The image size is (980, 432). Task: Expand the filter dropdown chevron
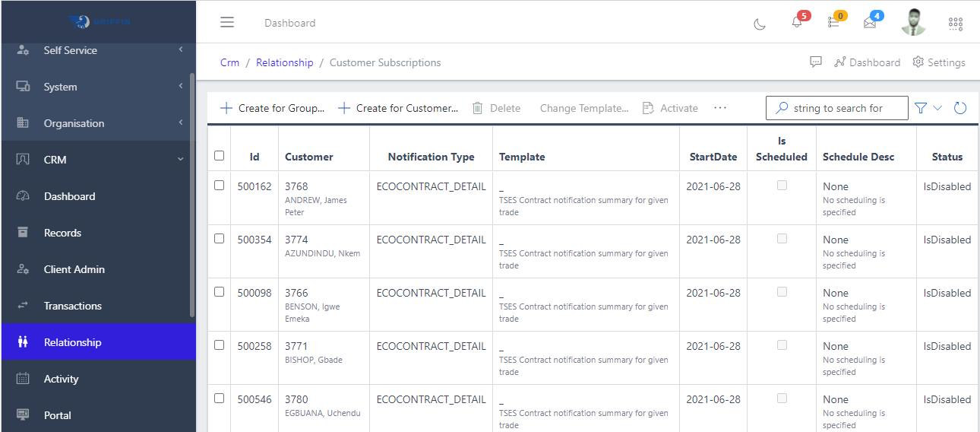(x=937, y=108)
